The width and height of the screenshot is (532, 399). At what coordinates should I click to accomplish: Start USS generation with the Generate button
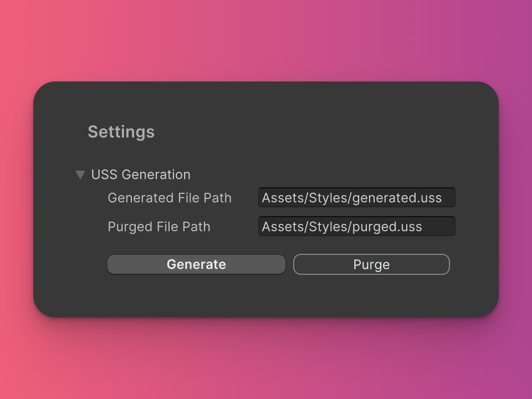[x=196, y=264]
